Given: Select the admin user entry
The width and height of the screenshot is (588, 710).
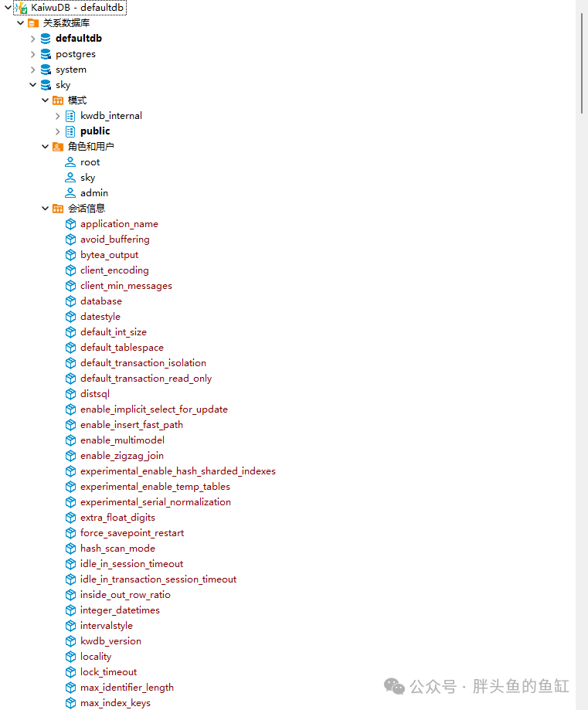Looking at the screenshot, I should tap(94, 193).
